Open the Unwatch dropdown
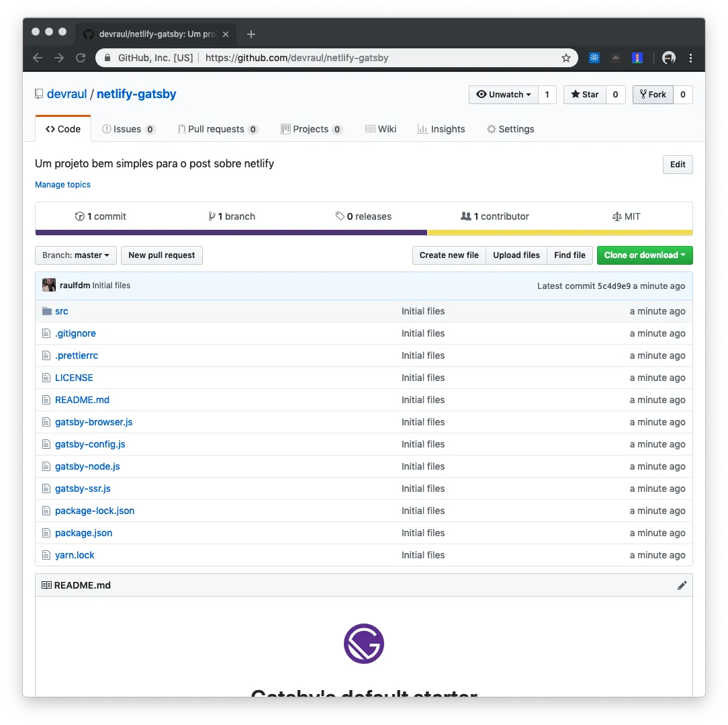Image resolution: width=728 pixels, height=725 pixels. point(503,95)
